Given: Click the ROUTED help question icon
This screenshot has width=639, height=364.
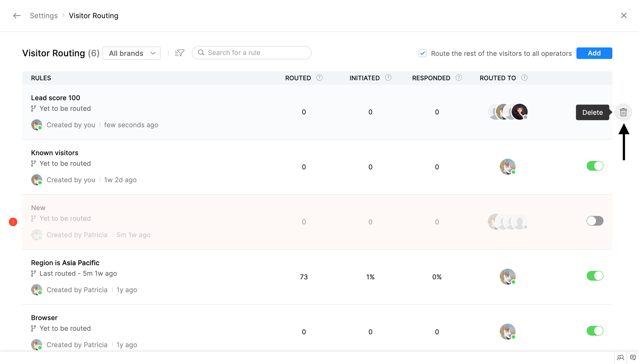Looking at the screenshot, I should click(x=319, y=78).
